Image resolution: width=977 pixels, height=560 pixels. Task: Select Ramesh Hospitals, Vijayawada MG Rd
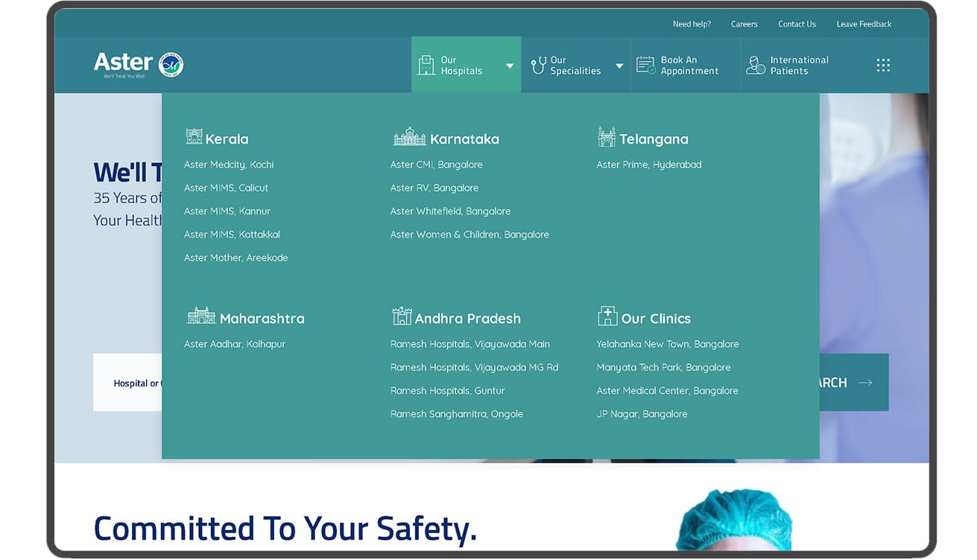tap(474, 367)
